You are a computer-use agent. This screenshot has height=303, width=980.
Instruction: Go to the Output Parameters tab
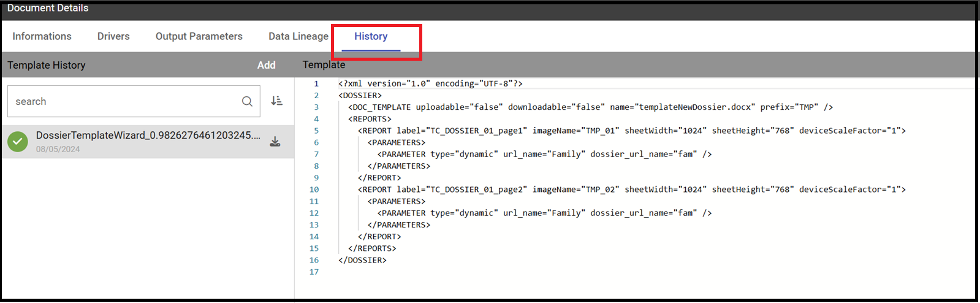199,36
